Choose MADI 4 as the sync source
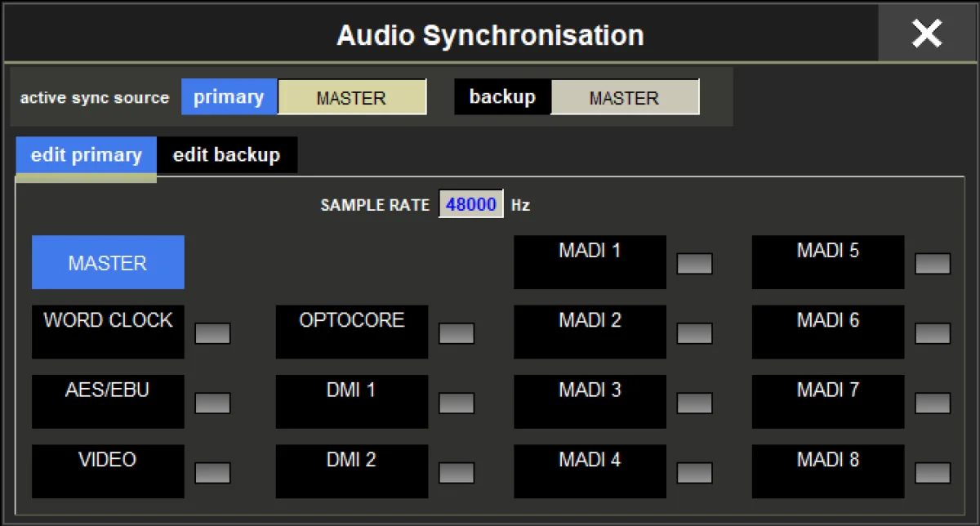This screenshot has height=526, width=980. (590, 471)
